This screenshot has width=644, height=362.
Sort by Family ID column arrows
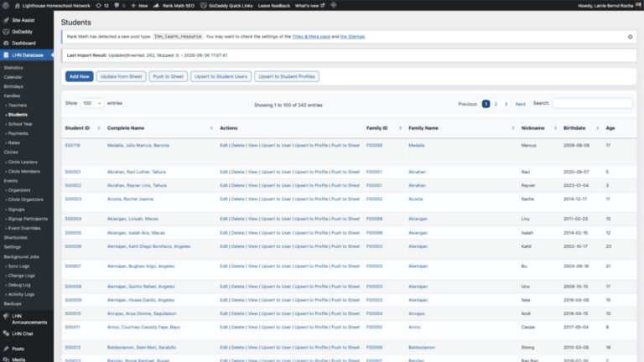click(x=401, y=128)
